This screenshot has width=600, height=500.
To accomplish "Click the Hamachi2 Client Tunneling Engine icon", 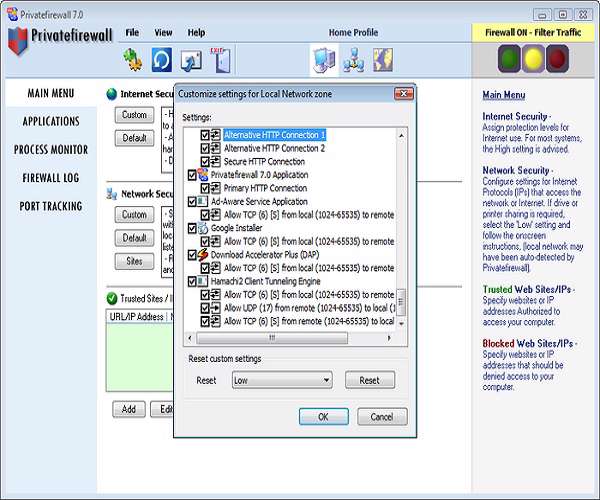I will coord(203,281).
